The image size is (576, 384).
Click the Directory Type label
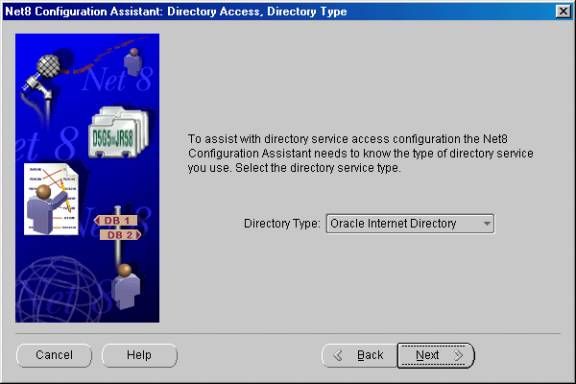[282, 223]
